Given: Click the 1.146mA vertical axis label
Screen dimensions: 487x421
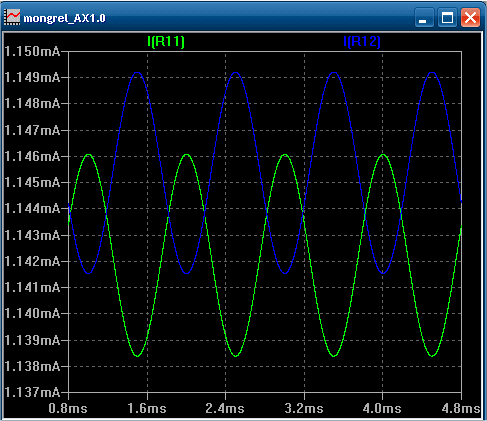Looking at the screenshot, I should point(32,156).
